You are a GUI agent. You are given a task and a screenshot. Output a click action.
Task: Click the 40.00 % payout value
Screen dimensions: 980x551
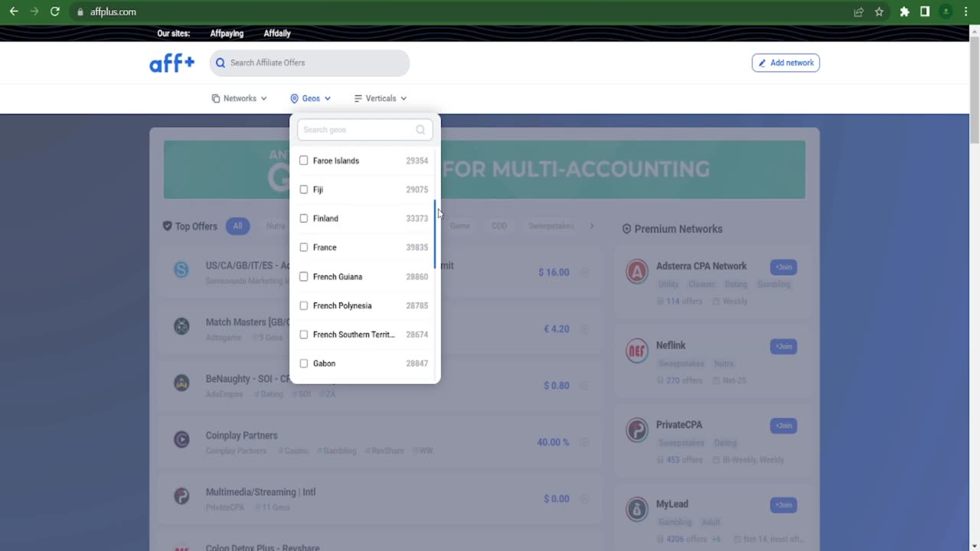coord(553,442)
